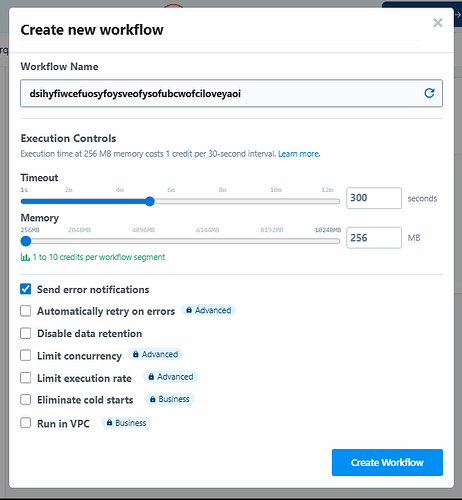
Task: Tick the Limit execution rate checkbox
Action: (x=26, y=378)
